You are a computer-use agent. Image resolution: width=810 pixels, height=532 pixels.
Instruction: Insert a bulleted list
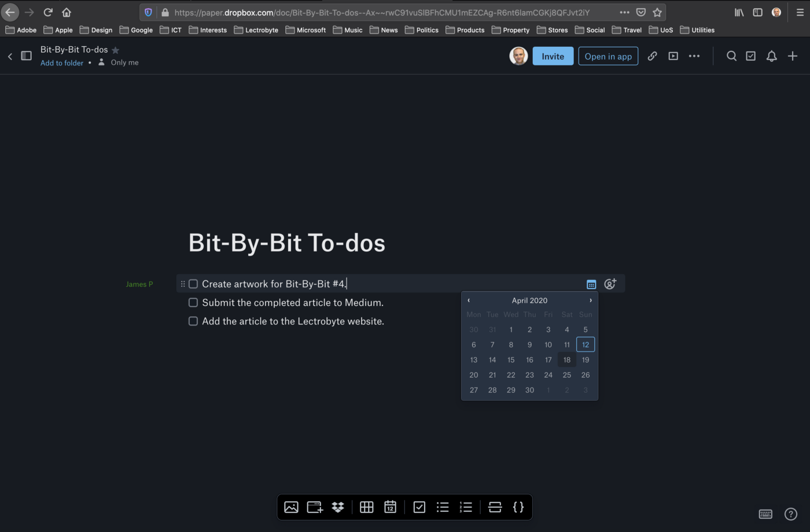coord(443,507)
